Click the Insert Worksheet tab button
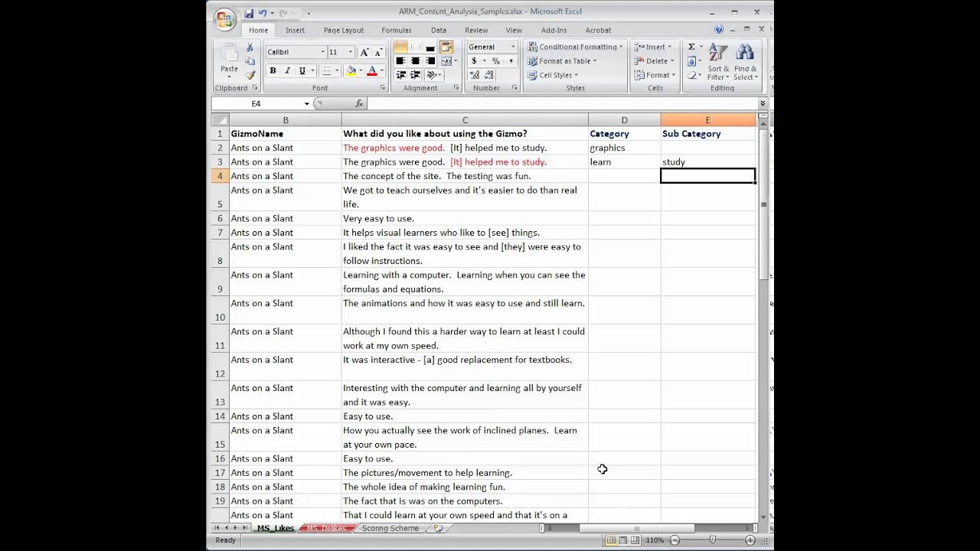This screenshot has height=551, width=980. (438, 528)
